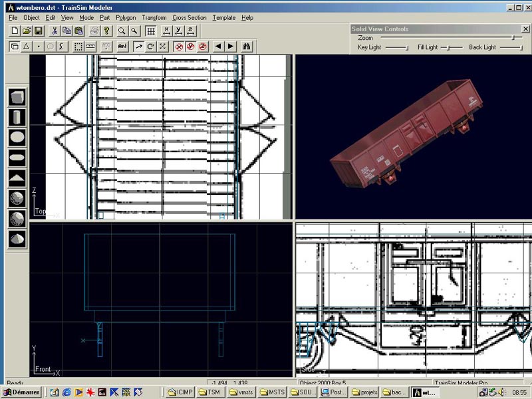The height and width of the screenshot is (399, 532).
Task: Open the Polygon menu
Action: [x=125, y=18]
